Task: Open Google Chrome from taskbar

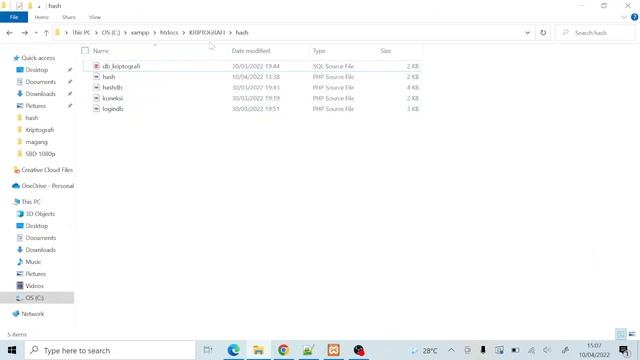Action: point(283,350)
